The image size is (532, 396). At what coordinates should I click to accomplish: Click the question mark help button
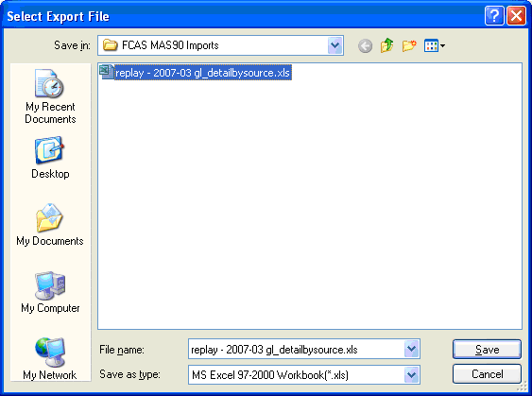[x=494, y=16]
